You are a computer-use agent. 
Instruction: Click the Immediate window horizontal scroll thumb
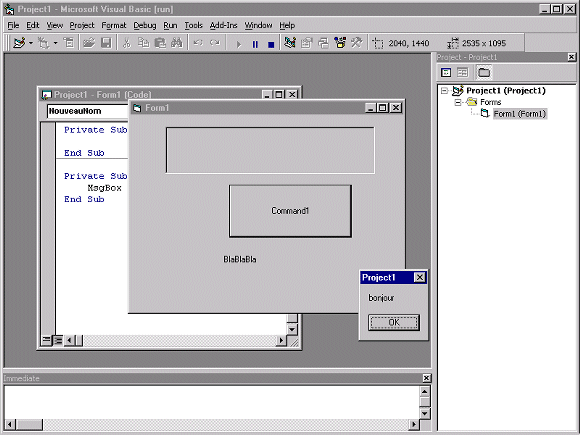(x=29, y=424)
